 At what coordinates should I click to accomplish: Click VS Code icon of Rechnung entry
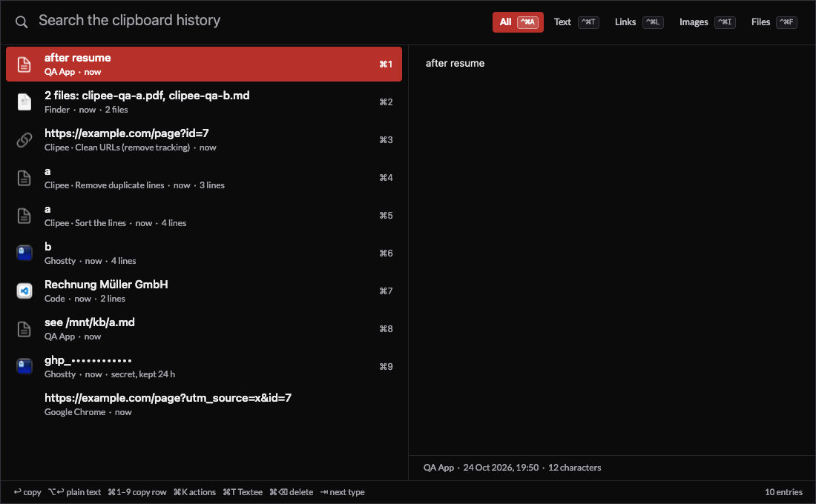(x=24, y=291)
